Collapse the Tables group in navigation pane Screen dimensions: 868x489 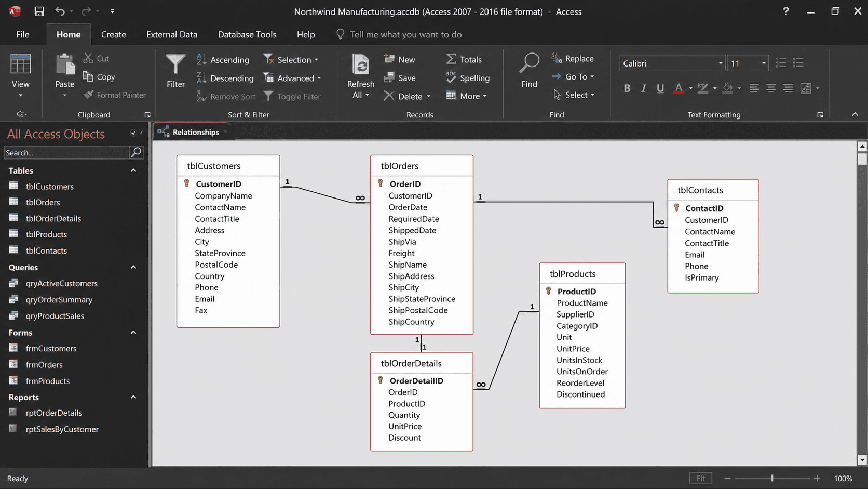click(133, 170)
